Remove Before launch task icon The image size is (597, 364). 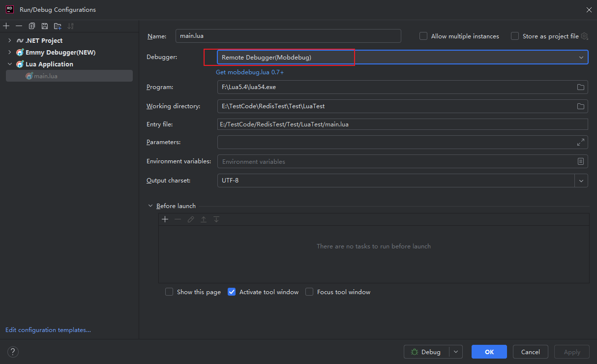coord(178,219)
